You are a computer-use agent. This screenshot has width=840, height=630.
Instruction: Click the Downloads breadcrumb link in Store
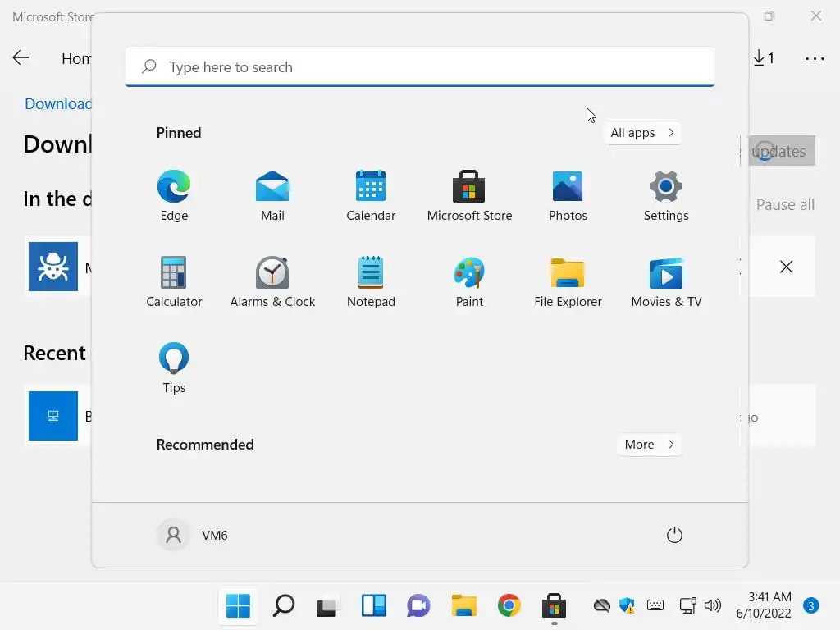coord(58,104)
